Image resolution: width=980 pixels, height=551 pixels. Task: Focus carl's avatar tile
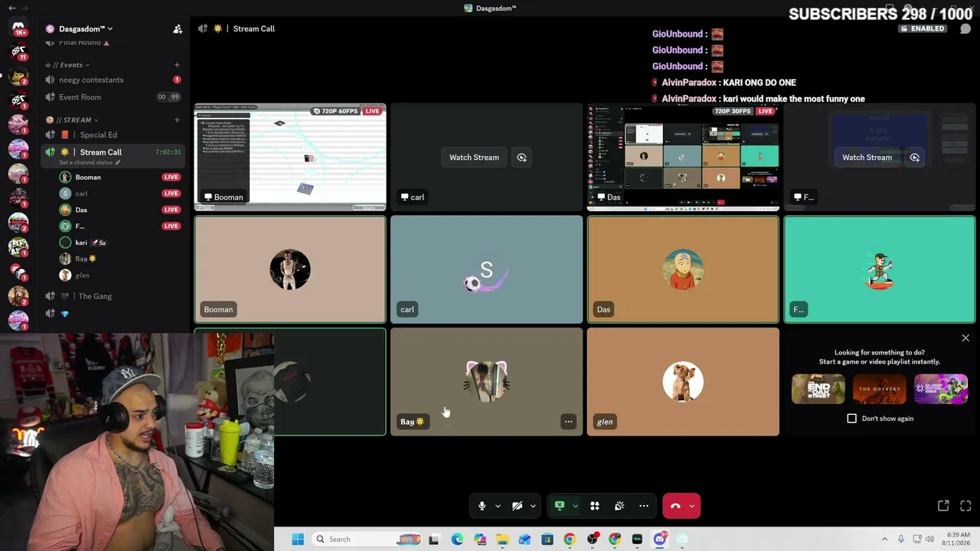486,269
